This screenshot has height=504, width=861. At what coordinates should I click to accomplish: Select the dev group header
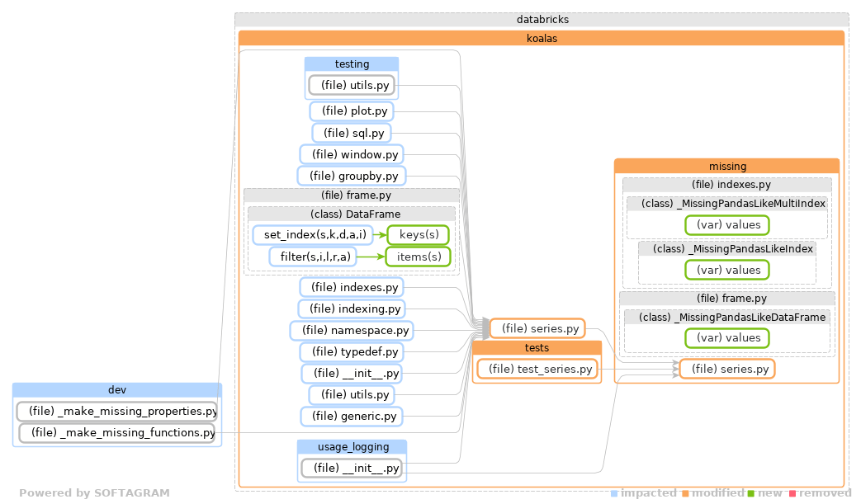tap(116, 389)
